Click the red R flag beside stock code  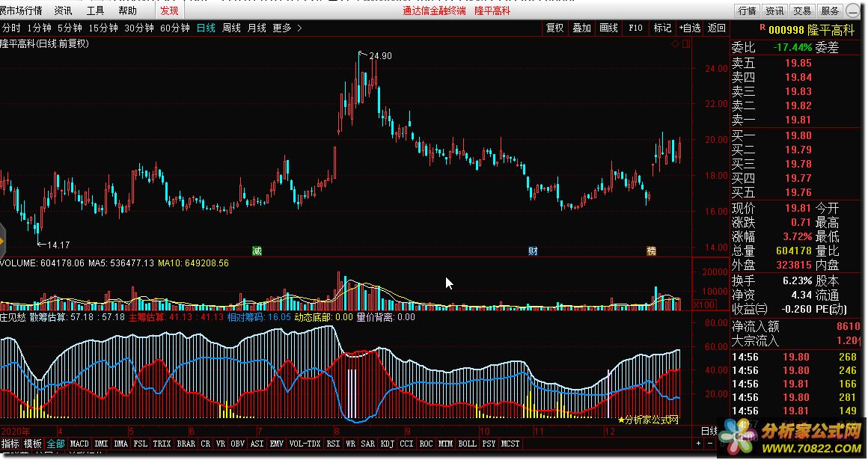pos(762,27)
